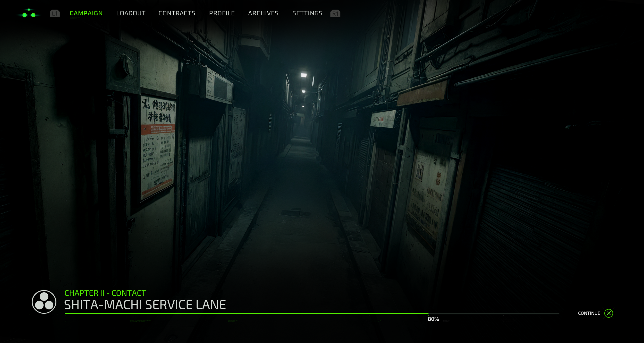Open the Profile tab
This screenshot has width=644, height=343.
[222, 13]
